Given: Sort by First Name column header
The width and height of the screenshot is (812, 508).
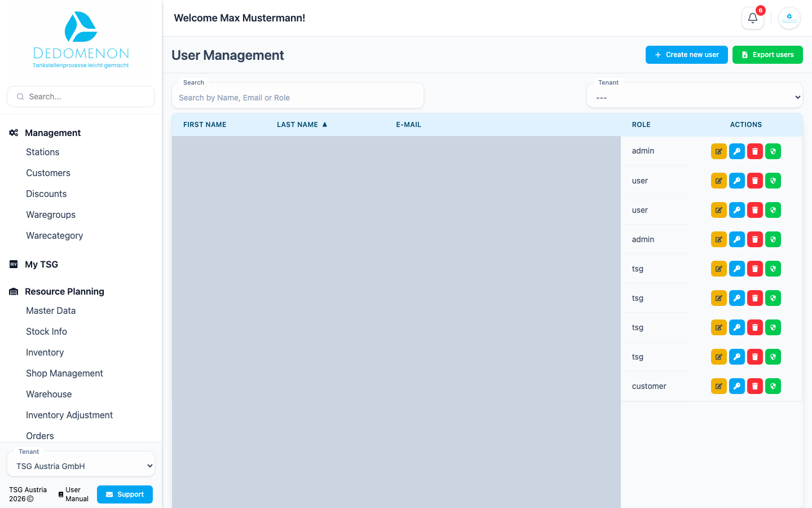Looking at the screenshot, I should (205, 124).
